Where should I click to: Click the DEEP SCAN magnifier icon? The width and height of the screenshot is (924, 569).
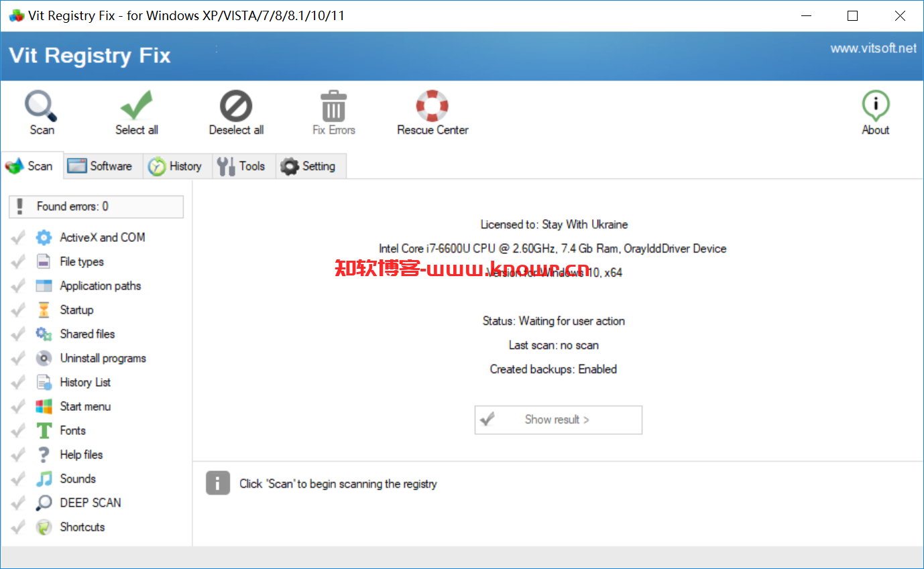pyautogui.click(x=44, y=503)
